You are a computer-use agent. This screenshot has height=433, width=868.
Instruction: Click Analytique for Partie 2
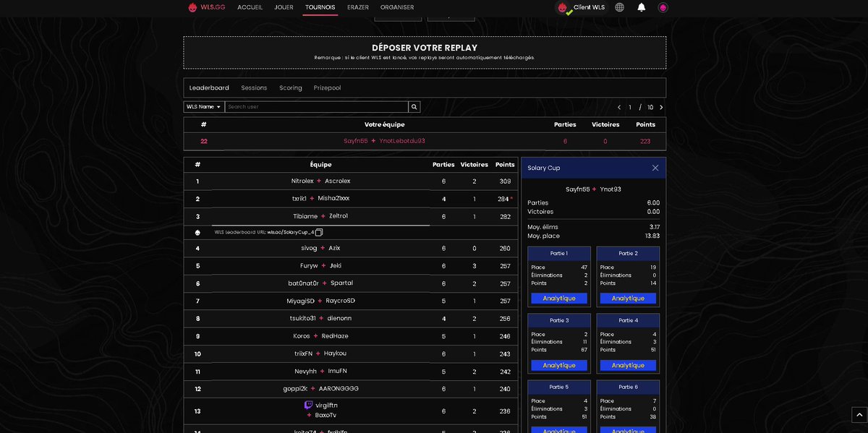click(x=628, y=299)
